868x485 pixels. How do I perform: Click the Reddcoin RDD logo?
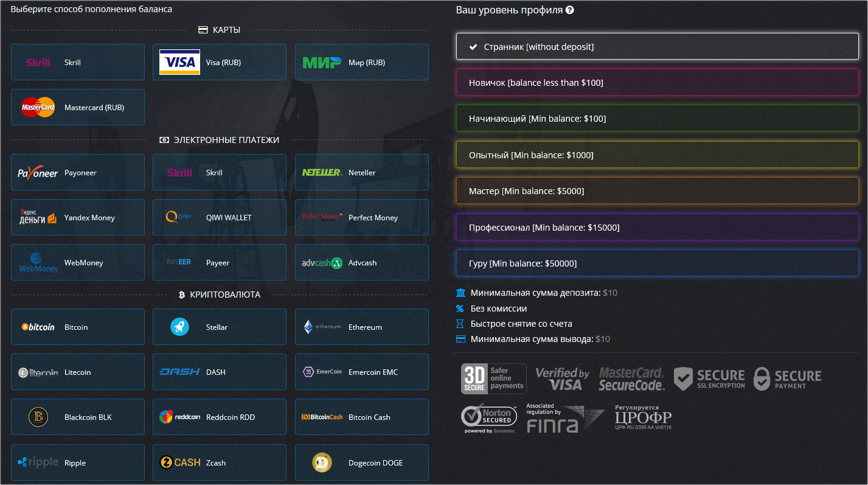pyautogui.click(x=179, y=417)
